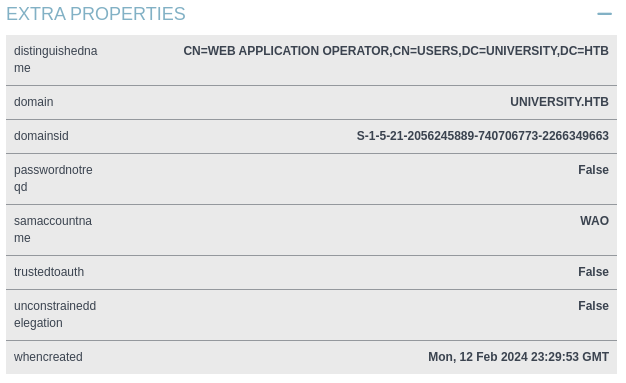Image resolution: width=626 pixels, height=383 pixels.
Task: Click the distinguishedname property label
Action: pos(55,60)
